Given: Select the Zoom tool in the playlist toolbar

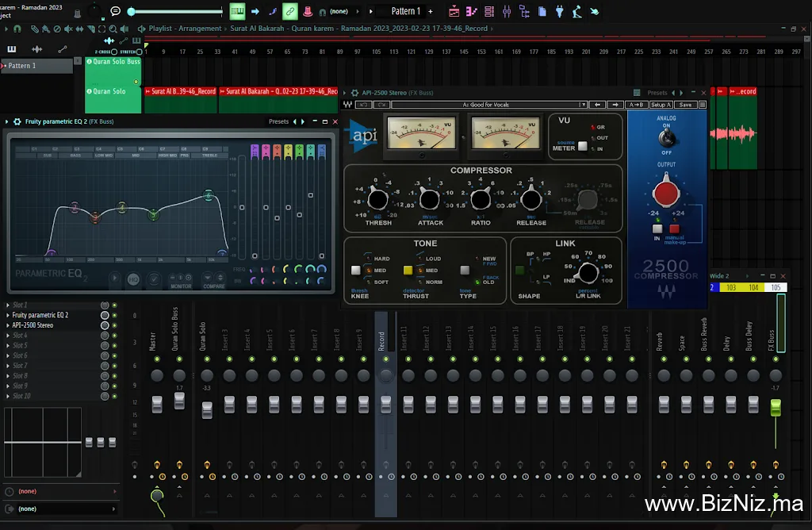Looking at the screenshot, I should (113, 29).
